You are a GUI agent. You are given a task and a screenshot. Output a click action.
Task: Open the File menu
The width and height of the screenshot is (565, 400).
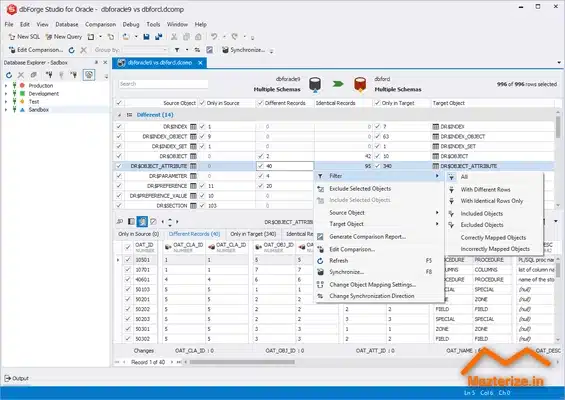click(x=9, y=25)
